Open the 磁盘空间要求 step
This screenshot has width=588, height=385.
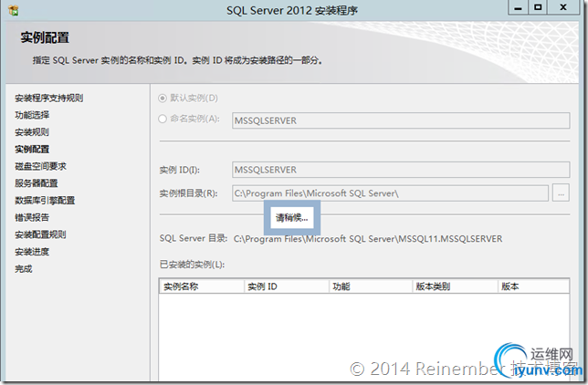40,166
